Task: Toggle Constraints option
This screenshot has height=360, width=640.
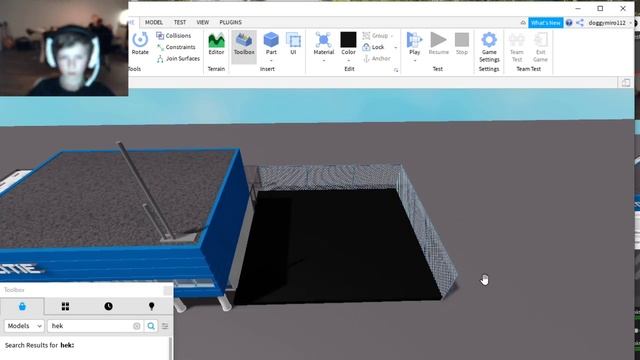Action: (x=176, y=47)
